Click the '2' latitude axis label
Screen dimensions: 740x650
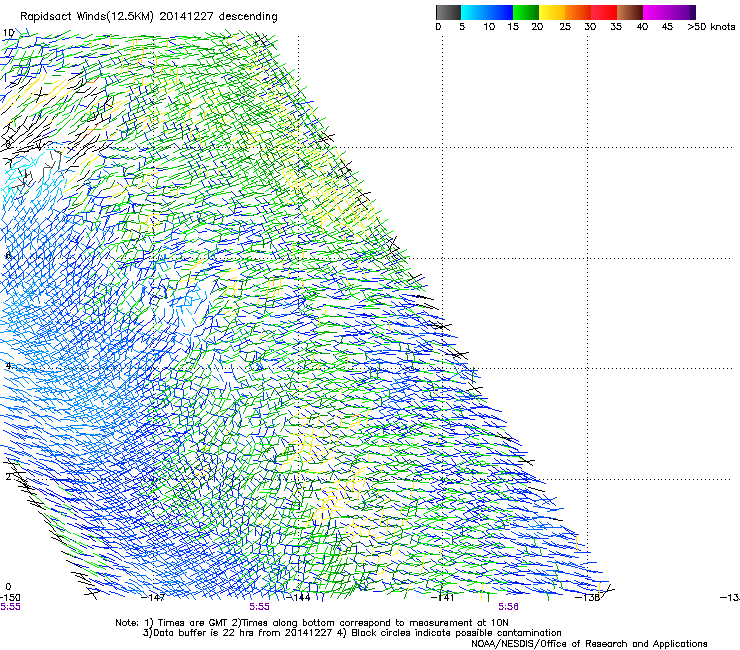click(x=8, y=477)
